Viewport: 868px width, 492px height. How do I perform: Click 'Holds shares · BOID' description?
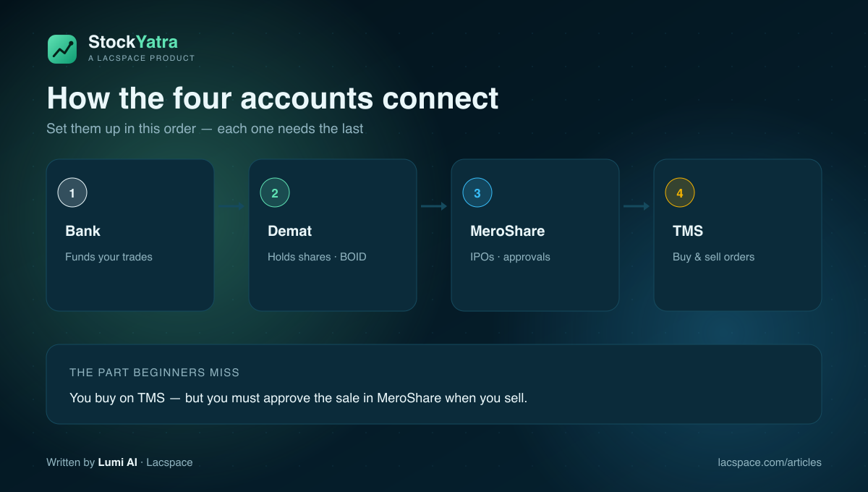[317, 257]
